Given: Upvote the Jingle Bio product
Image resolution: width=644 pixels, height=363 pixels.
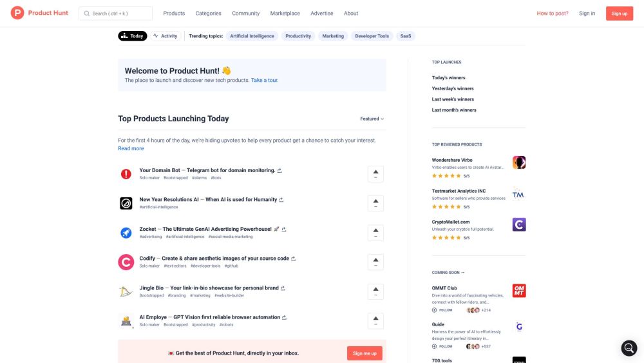Looking at the screenshot, I should [375, 291].
